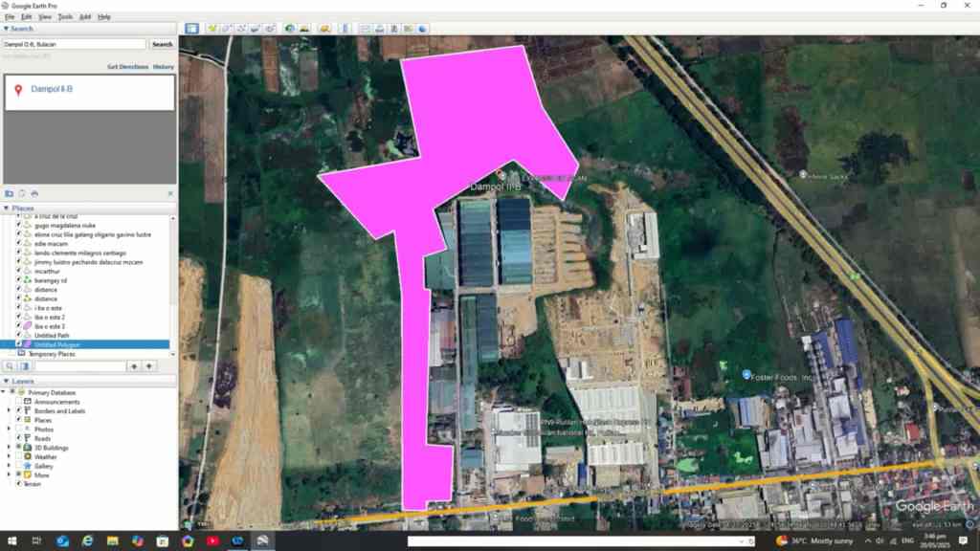Screen dimensions: 980x551
Task: Uncheck the Roads layer checkbox
Action: point(19,438)
